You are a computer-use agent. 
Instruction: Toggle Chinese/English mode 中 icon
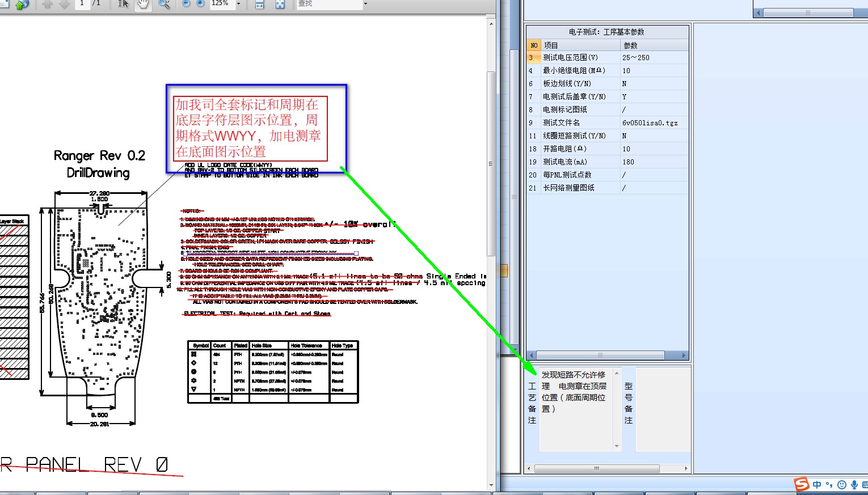click(x=817, y=484)
